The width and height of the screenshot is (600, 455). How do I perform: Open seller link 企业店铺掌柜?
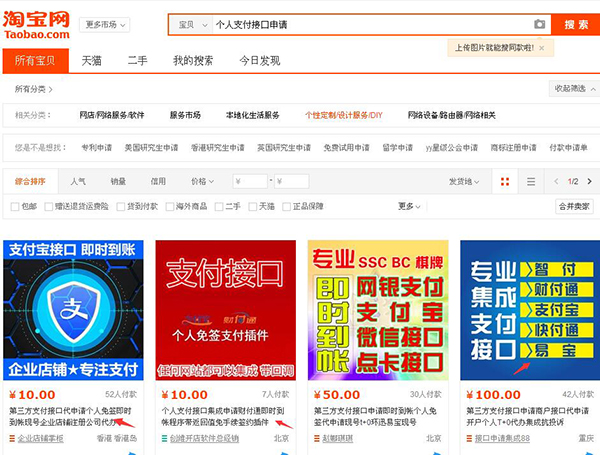pyautogui.click(x=41, y=439)
